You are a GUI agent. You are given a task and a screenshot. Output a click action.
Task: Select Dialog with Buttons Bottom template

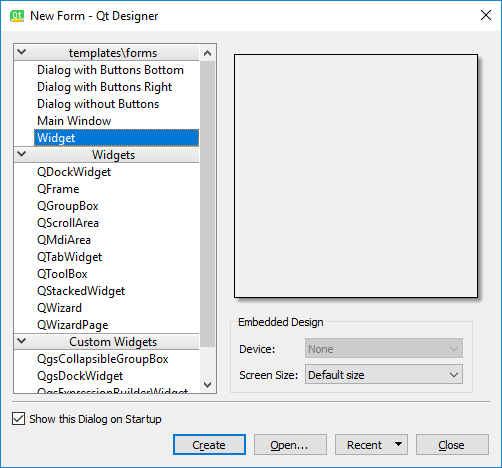click(110, 70)
